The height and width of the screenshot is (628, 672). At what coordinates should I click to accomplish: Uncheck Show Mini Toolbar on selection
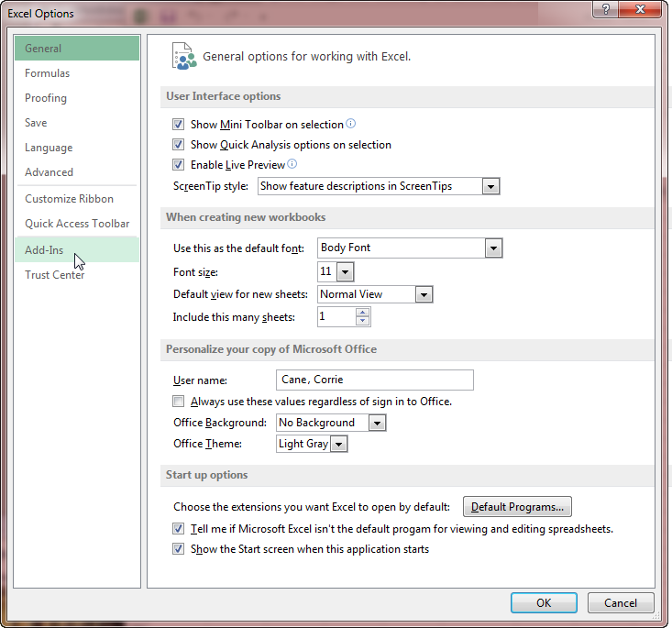(179, 125)
